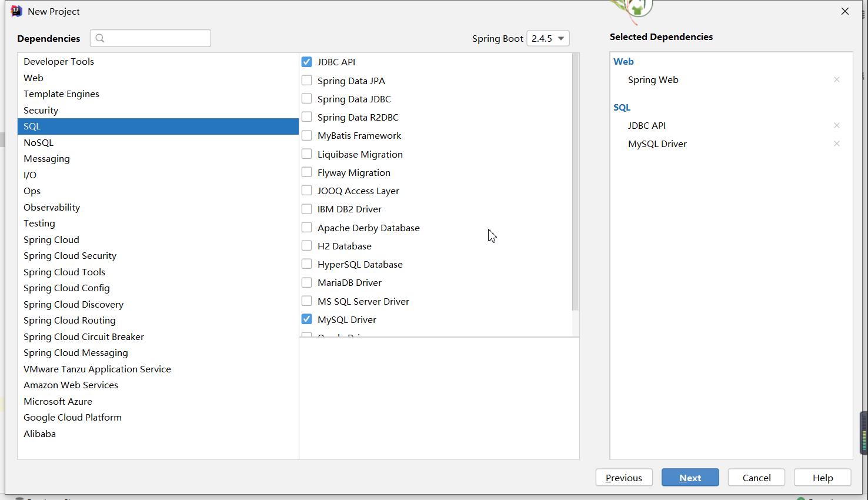The height and width of the screenshot is (500, 868).
Task: Click Spring Web in Selected Dependencies
Action: (x=653, y=79)
